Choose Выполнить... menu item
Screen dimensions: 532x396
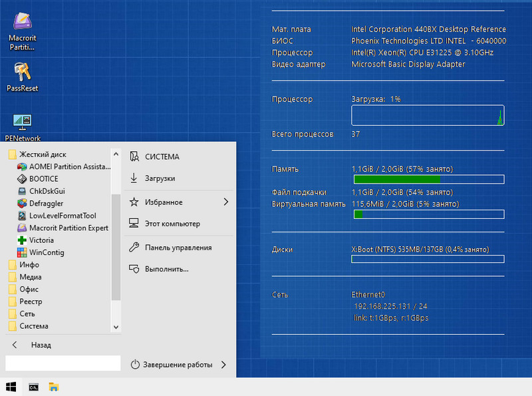coord(178,269)
